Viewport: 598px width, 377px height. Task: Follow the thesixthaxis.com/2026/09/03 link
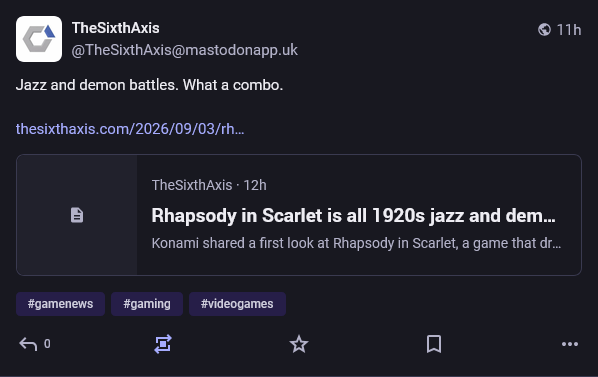pyautogui.click(x=130, y=129)
